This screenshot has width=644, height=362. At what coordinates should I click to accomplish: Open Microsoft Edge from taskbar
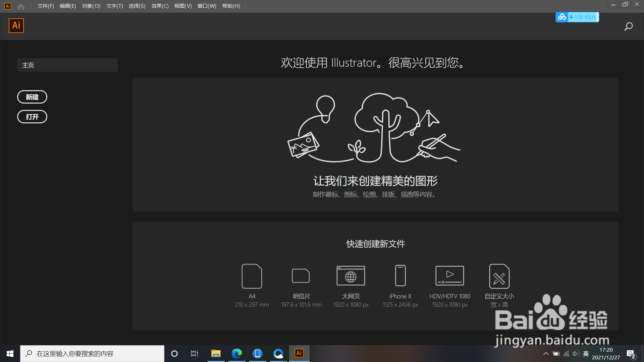coord(237,354)
